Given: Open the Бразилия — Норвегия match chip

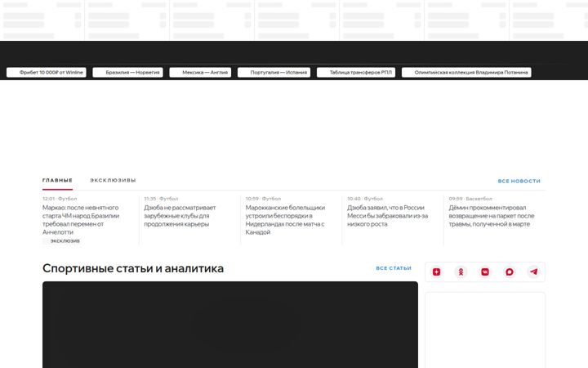Looking at the screenshot, I should [x=128, y=73].
